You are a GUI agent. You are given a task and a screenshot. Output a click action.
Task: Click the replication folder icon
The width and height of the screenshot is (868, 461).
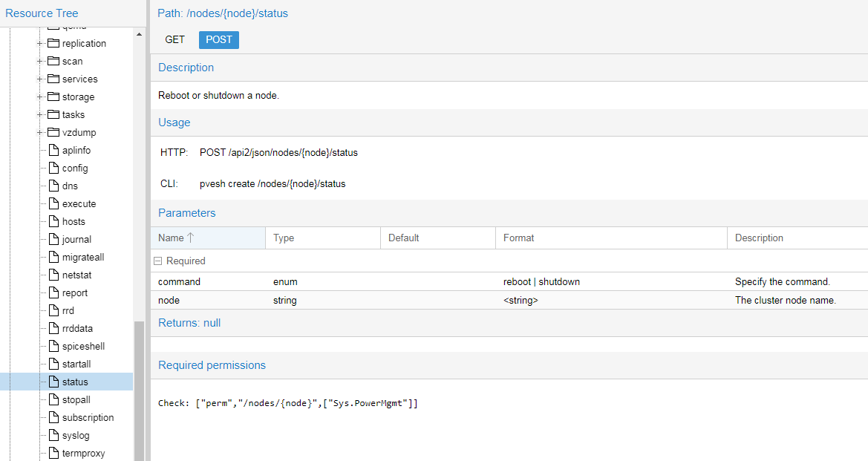pos(53,43)
